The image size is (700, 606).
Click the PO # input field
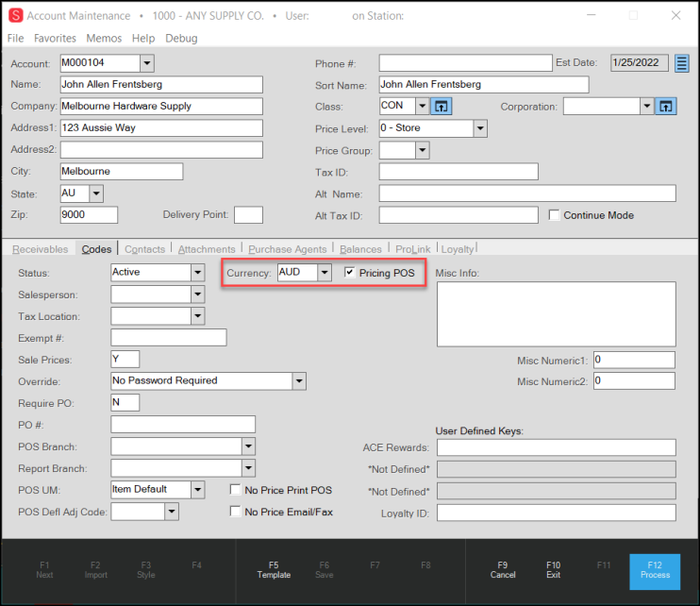[x=183, y=424]
